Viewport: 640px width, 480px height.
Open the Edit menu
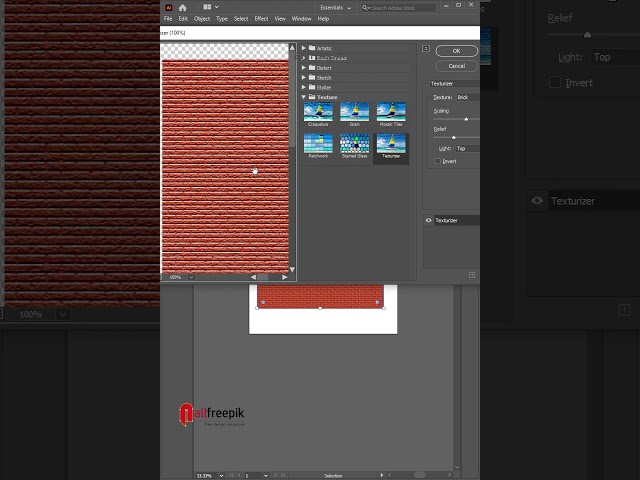click(x=183, y=19)
